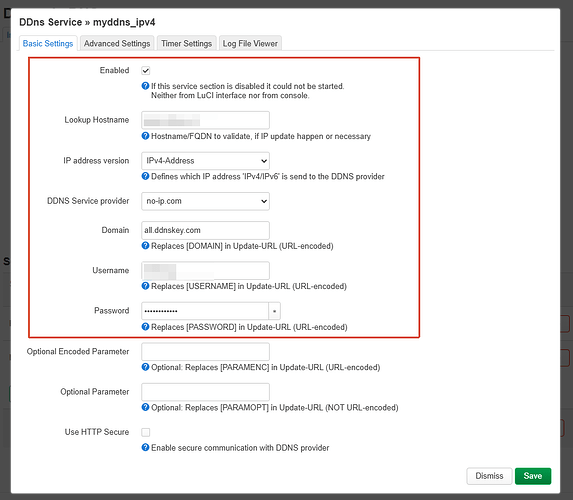Click help icon beside Replaces [PASSWORD] hint
The height and width of the screenshot is (500, 573).
point(145,326)
